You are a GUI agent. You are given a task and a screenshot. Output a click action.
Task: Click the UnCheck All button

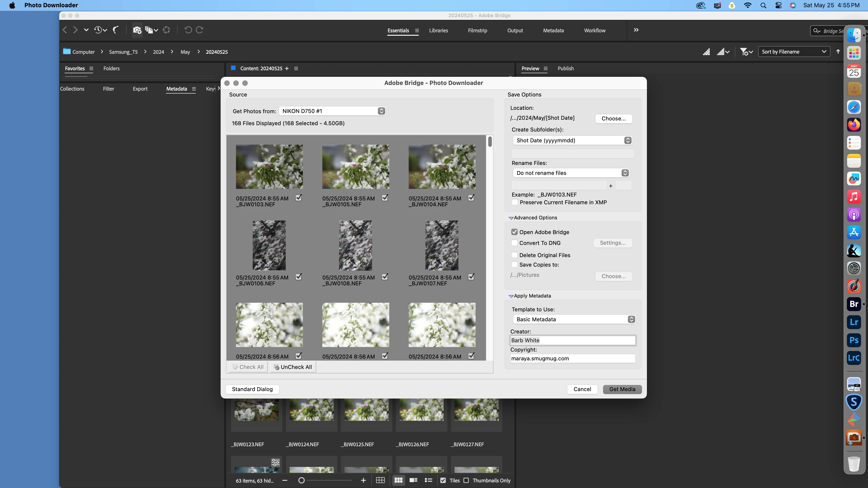click(x=293, y=367)
